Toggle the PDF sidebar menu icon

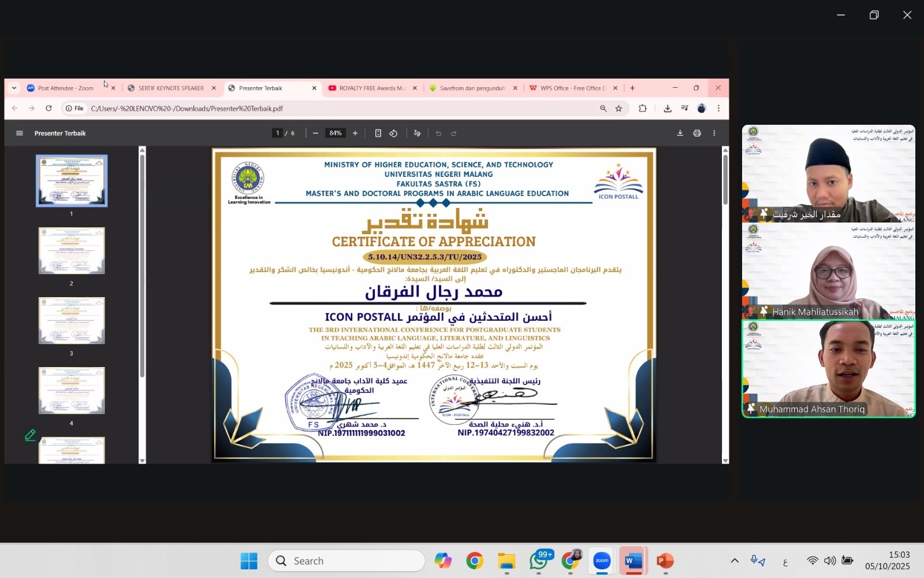[20, 134]
